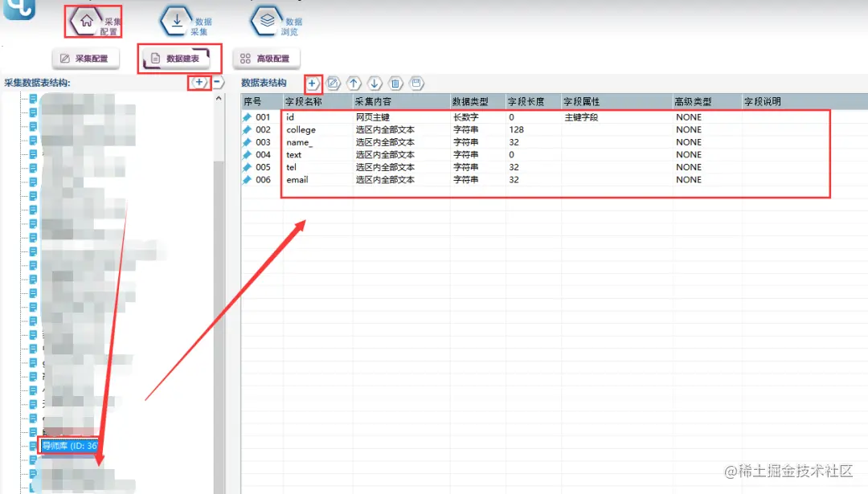Click the 采集内容 column header

401,102
